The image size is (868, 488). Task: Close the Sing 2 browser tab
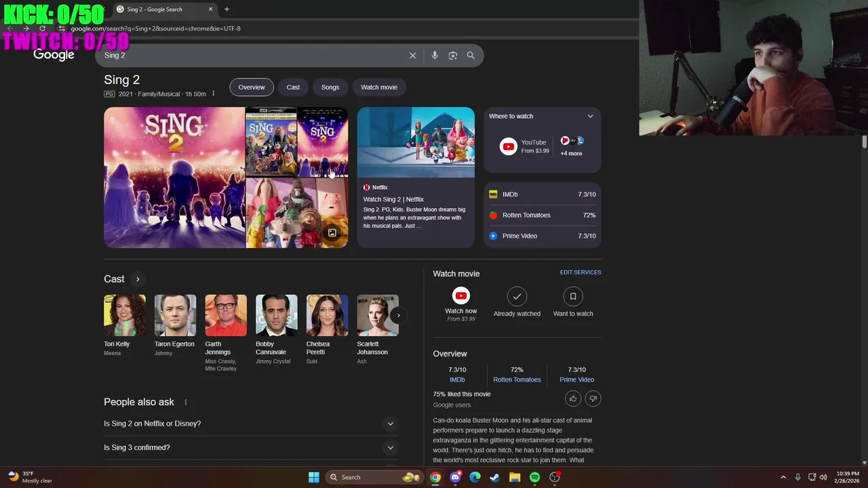point(210,9)
